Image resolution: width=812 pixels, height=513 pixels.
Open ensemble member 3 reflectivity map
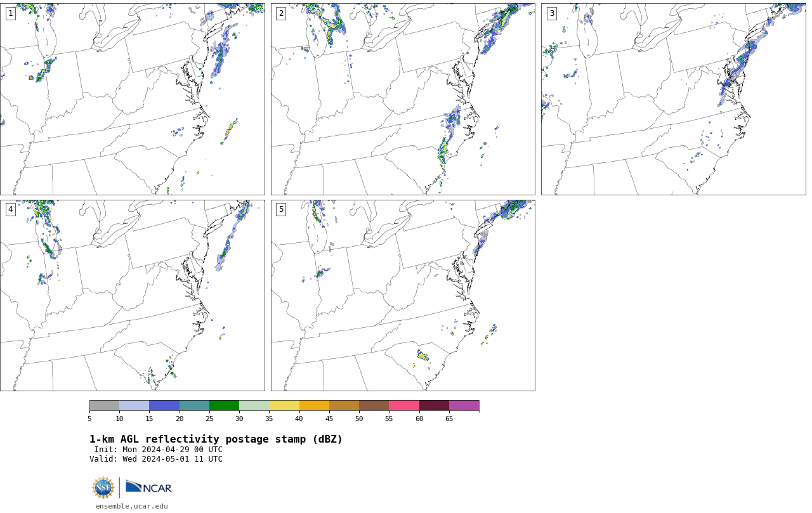click(673, 99)
